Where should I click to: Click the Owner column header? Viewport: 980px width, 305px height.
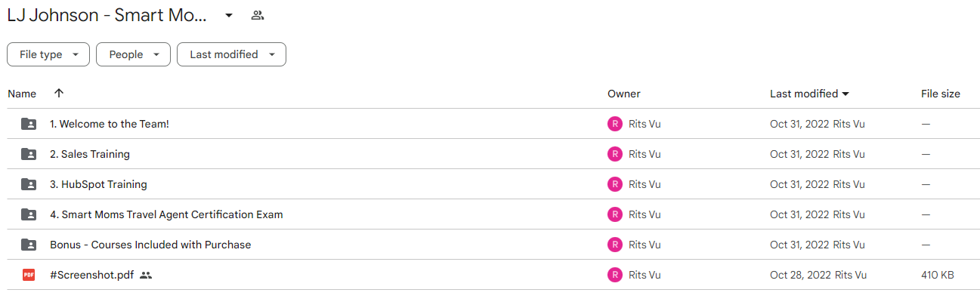(x=623, y=94)
